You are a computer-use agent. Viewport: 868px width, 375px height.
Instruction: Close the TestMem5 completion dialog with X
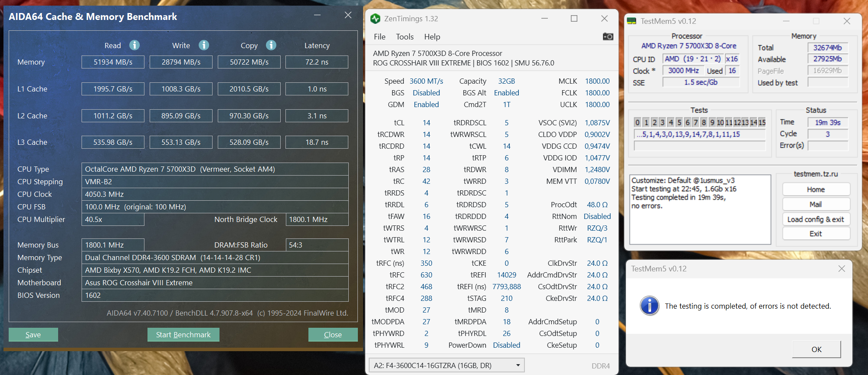click(842, 269)
